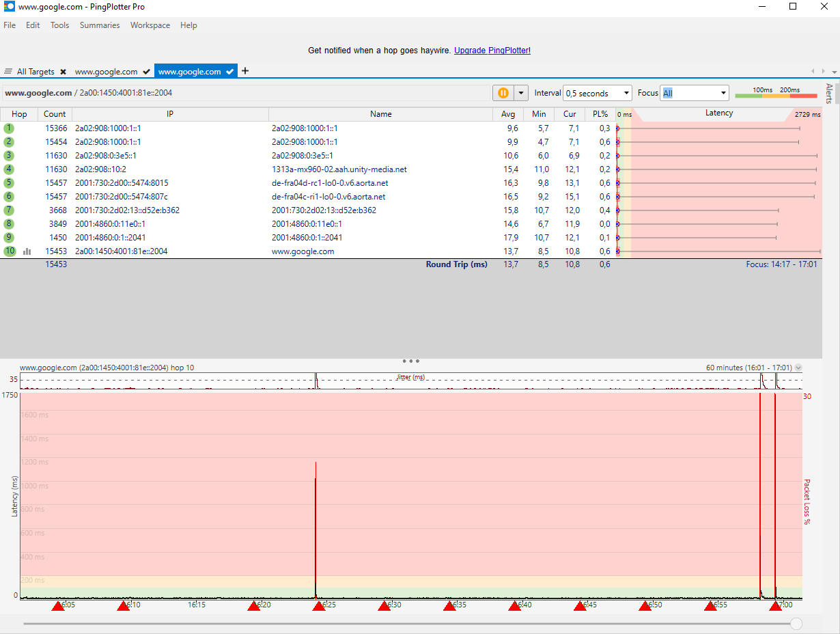Select the hop 4 green circle
Screen dimensions: 840x634
8,169
